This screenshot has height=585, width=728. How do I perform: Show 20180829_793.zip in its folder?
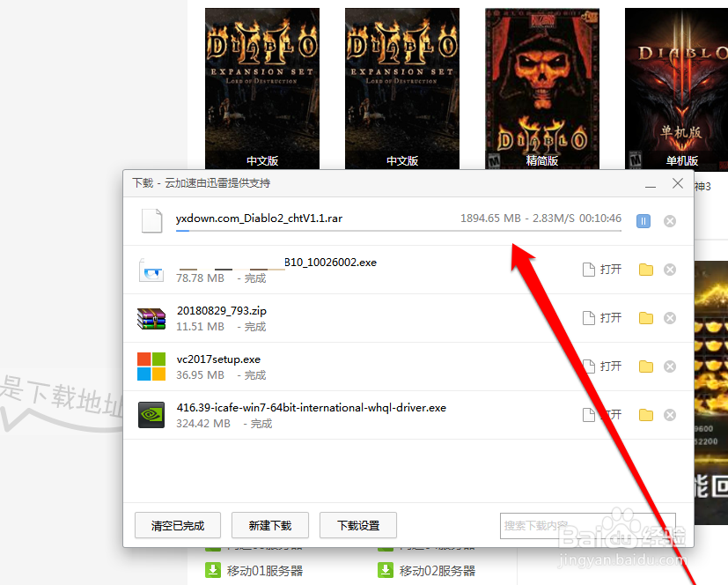(646, 318)
